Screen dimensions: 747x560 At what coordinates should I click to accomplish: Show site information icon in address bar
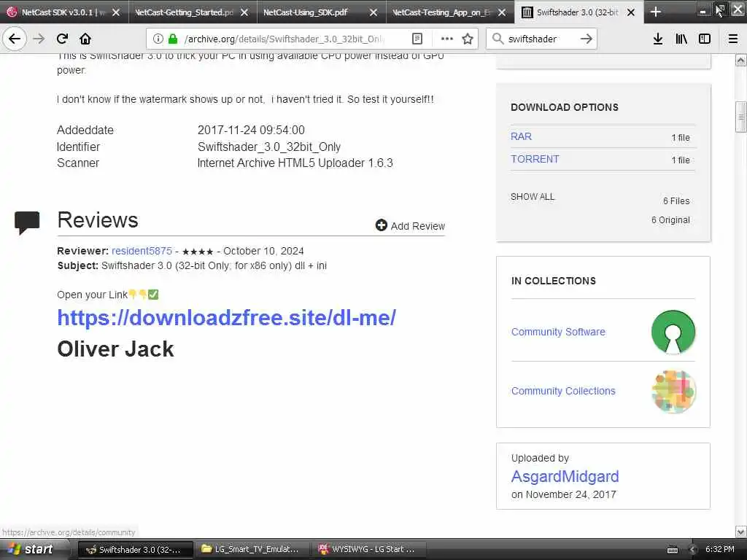(x=158, y=39)
